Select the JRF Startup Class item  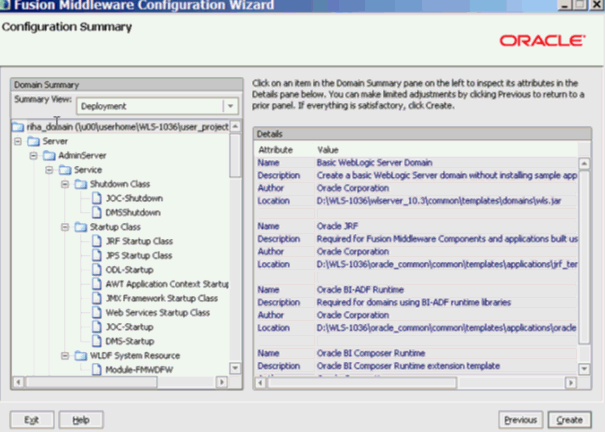pos(139,241)
